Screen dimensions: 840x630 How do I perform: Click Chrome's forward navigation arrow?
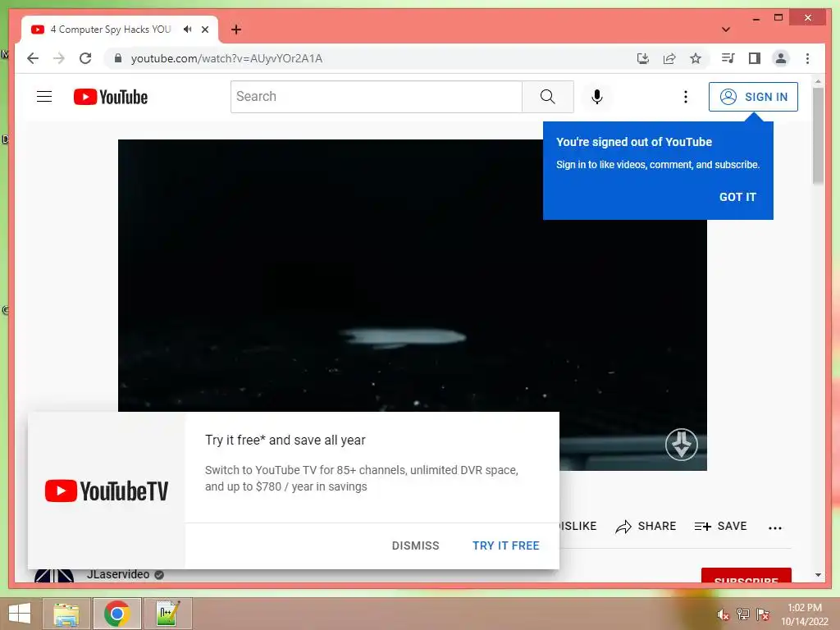click(x=59, y=58)
